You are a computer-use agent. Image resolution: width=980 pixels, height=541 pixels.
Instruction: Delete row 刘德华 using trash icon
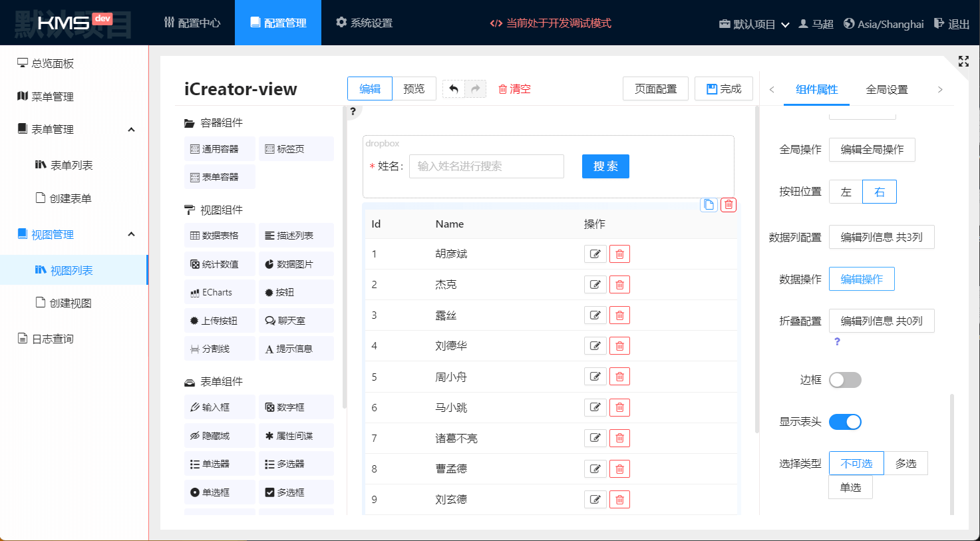click(x=619, y=346)
